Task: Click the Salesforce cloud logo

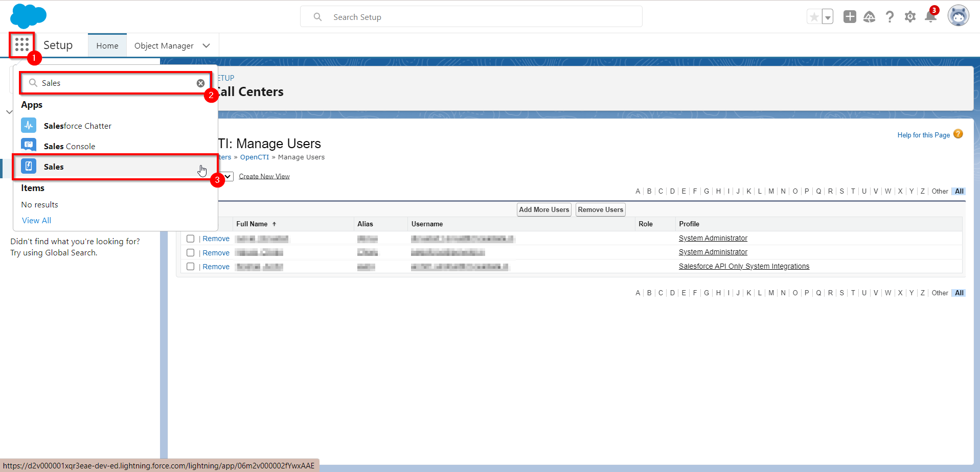Action: (x=28, y=16)
